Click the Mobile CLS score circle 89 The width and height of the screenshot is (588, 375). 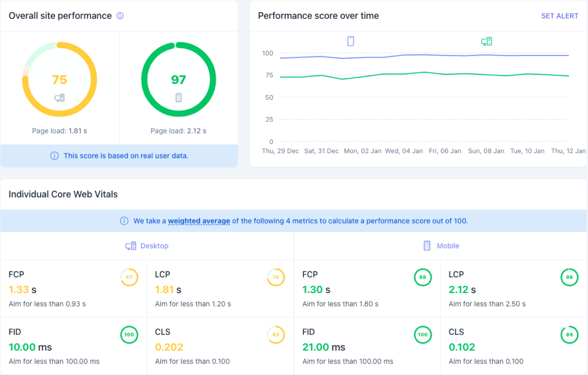tap(569, 335)
